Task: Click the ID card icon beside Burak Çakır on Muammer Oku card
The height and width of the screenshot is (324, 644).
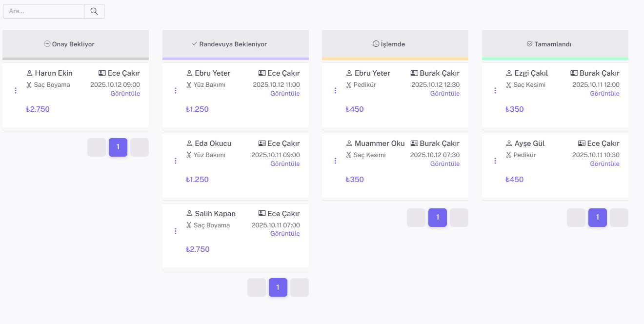Action: [414, 143]
